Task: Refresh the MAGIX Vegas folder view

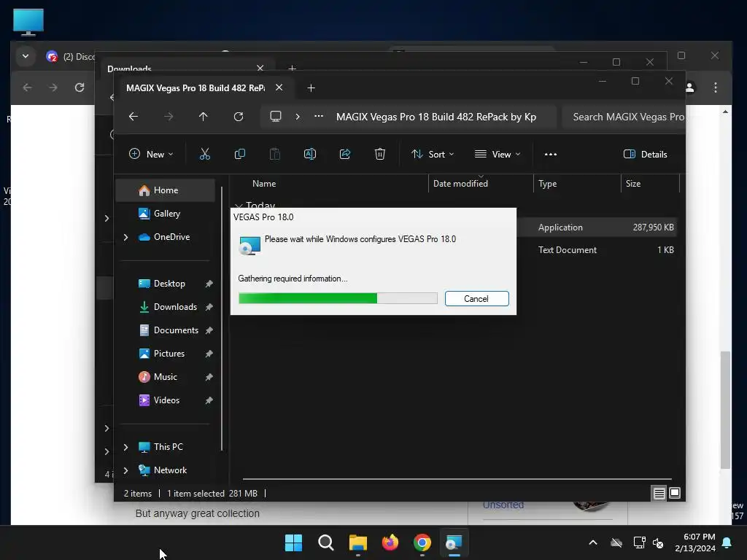Action: pyautogui.click(x=239, y=117)
